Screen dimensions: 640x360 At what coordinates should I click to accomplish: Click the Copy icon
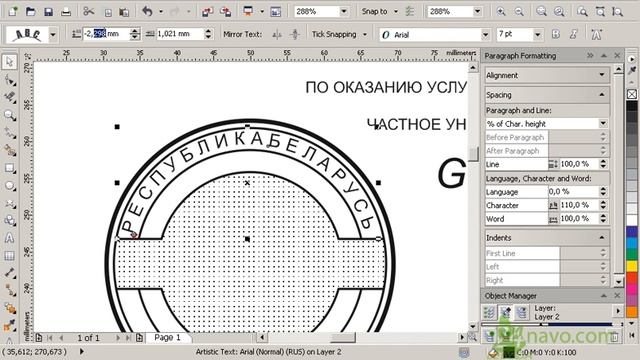pyautogui.click(x=108, y=12)
